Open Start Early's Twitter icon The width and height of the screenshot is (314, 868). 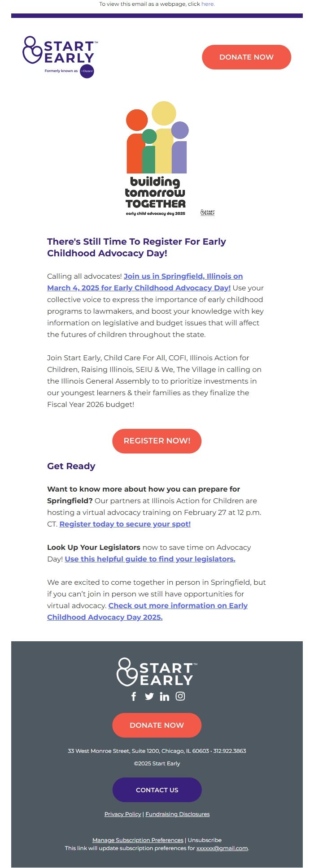pyautogui.click(x=149, y=697)
